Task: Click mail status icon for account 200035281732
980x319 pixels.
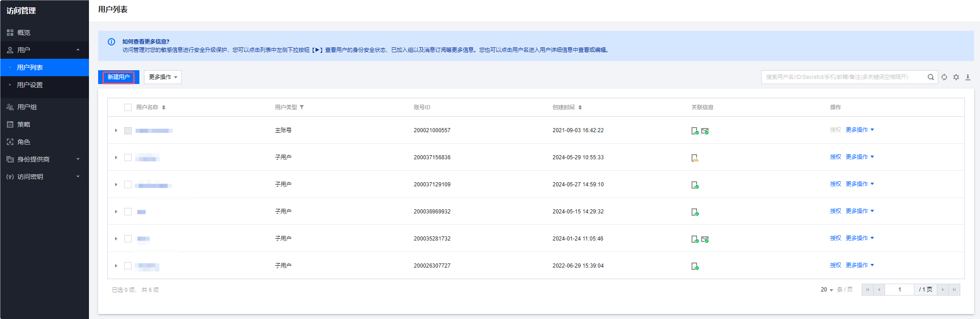Action: click(x=705, y=239)
